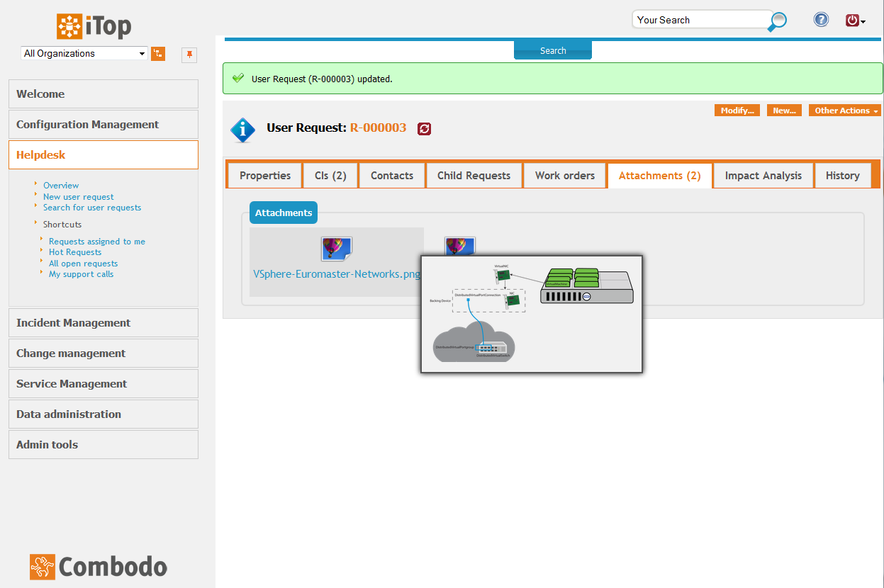Click the Modify... button
Image resolution: width=884 pixels, height=588 pixels.
point(737,111)
